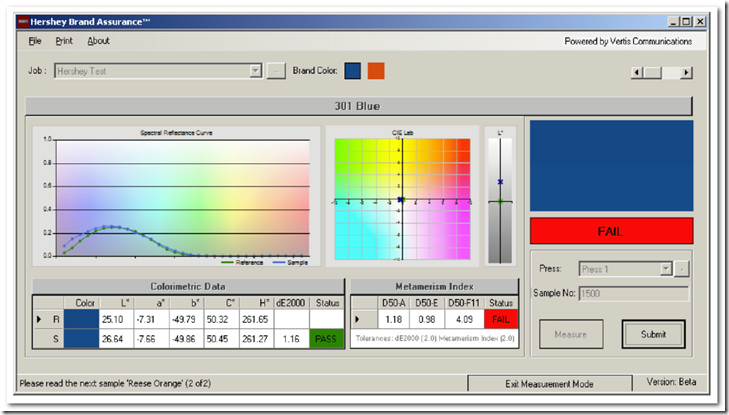Viewport: 729px width, 415px height.
Task: Select row R arrow in Colorimetric Data
Action: [x=39, y=319]
